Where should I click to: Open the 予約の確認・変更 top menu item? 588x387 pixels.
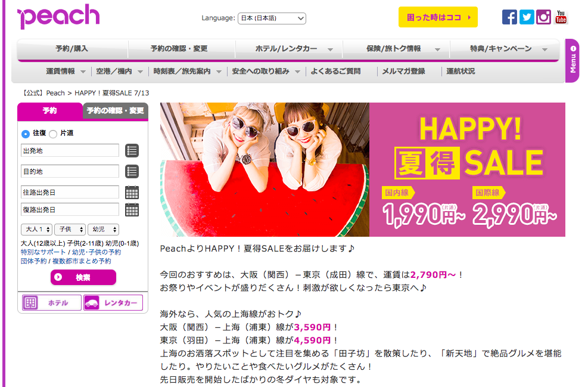(179, 49)
